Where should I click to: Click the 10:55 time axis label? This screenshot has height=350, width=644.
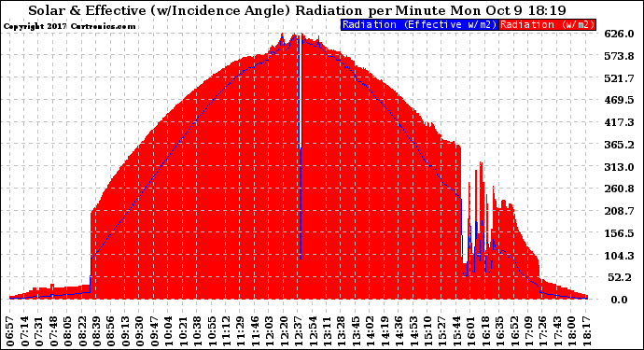(x=212, y=331)
